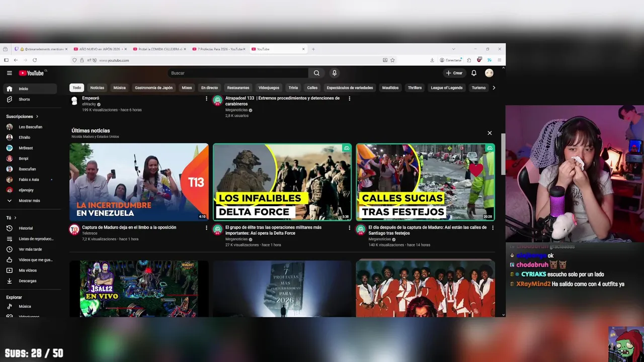Expand the Tú section chevron
This screenshot has height=362, width=644.
click(15, 218)
